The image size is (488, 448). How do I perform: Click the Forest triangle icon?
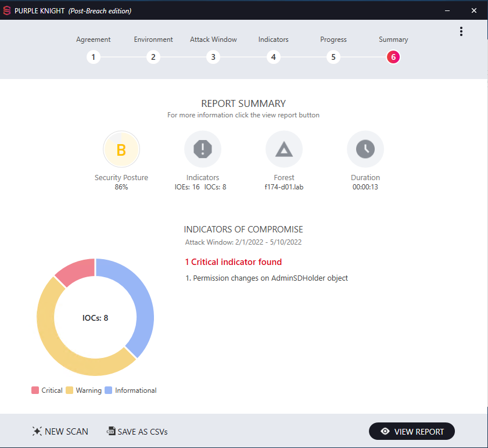284,149
